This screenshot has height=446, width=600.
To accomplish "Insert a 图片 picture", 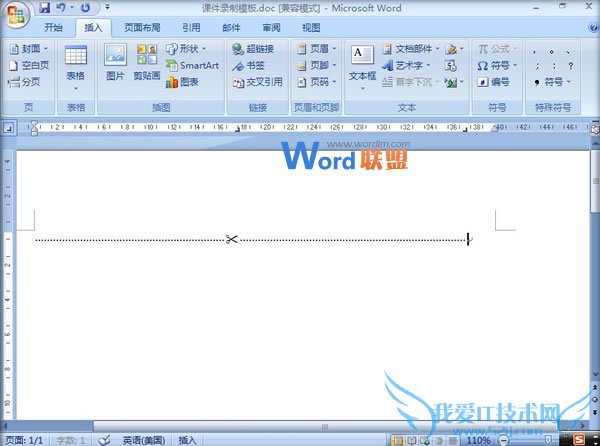I will point(115,63).
